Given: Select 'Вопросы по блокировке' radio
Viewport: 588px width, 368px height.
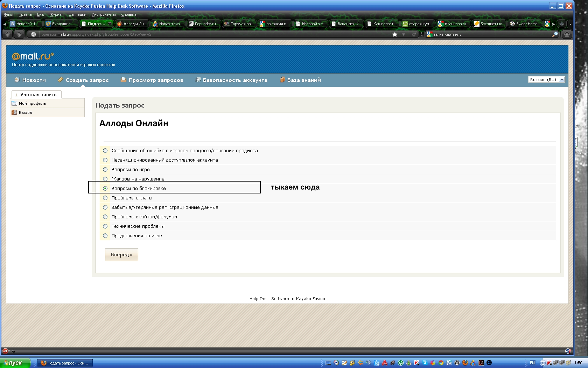Looking at the screenshot, I should pyautogui.click(x=105, y=188).
